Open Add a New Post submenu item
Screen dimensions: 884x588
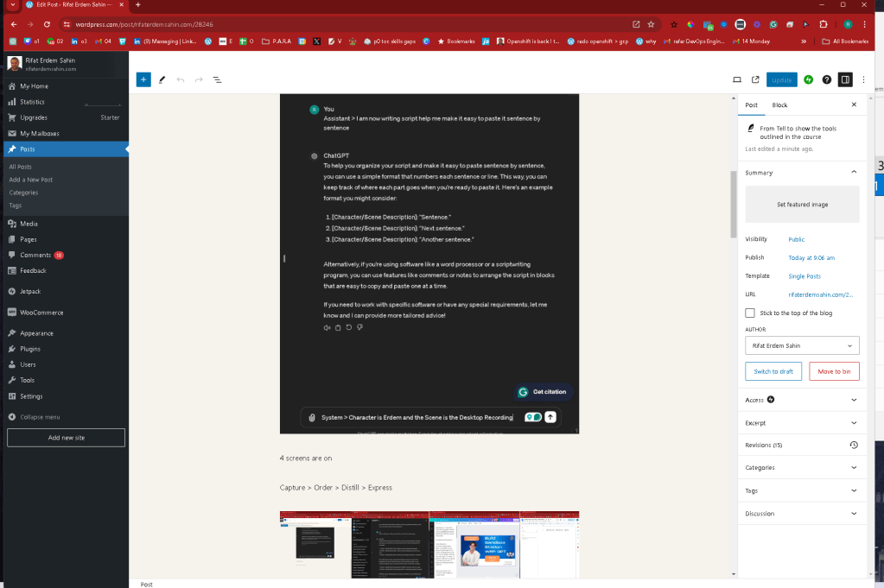(31, 180)
